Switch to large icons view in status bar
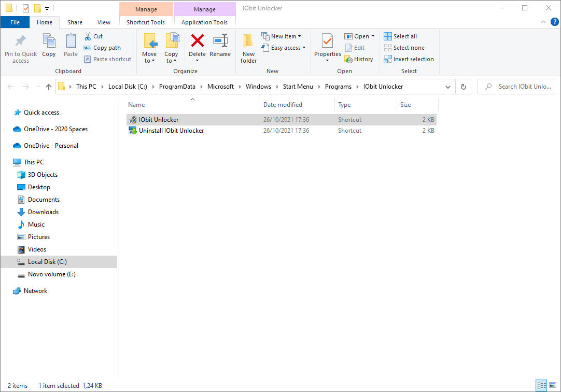Image resolution: width=561 pixels, height=392 pixels. click(x=553, y=385)
